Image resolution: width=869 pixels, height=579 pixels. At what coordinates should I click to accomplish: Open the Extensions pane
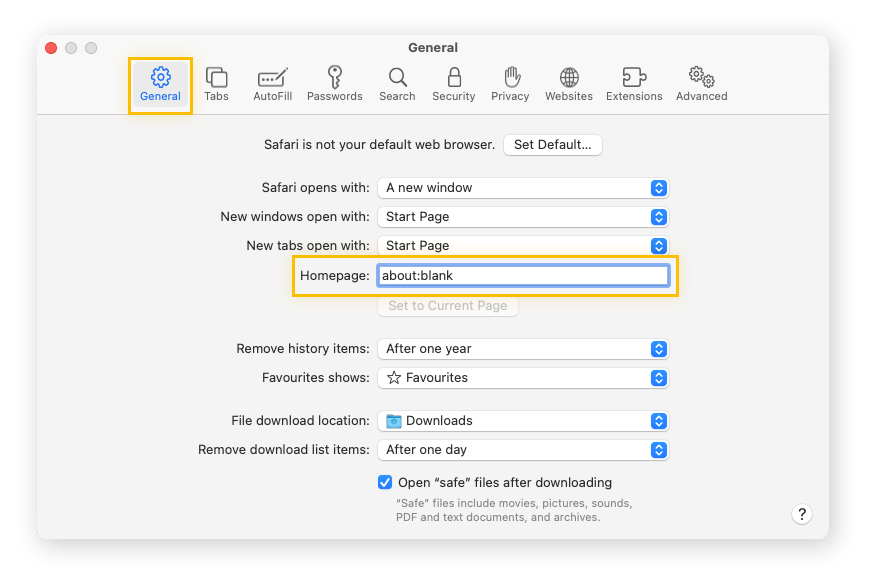(634, 85)
